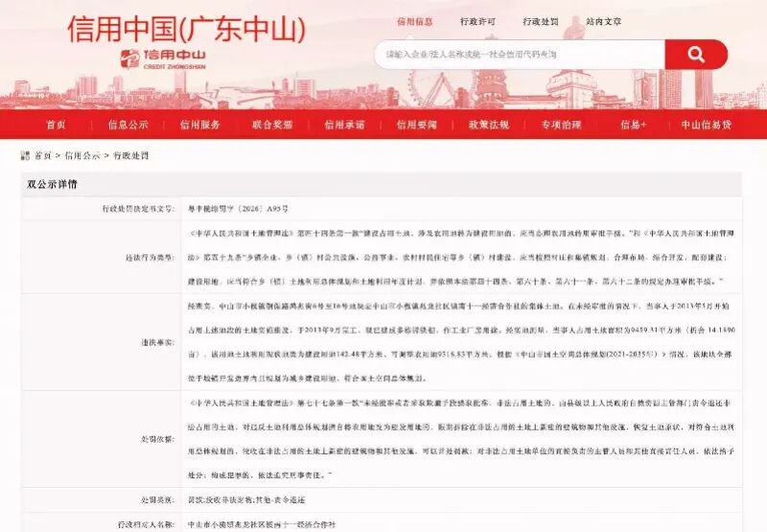Open the 中山信易贷 navigation menu

coord(706,125)
